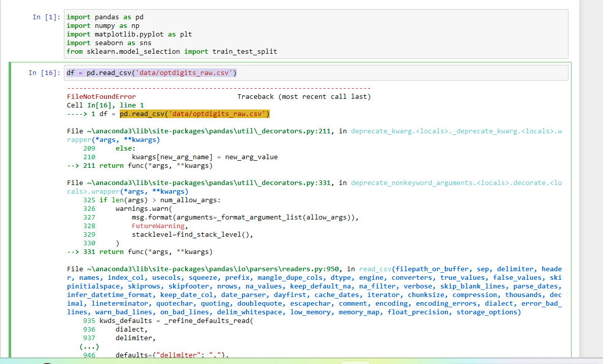The image size is (603, 364).
Task: Click the readers.py:950 file path line
Action: click(x=203, y=269)
